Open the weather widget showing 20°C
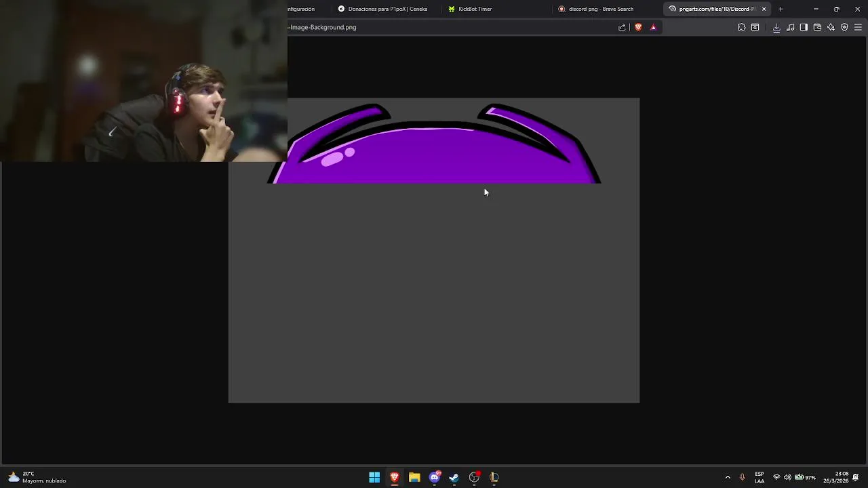Image resolution: width=868 pixels, height=488 pixels. 37,477
